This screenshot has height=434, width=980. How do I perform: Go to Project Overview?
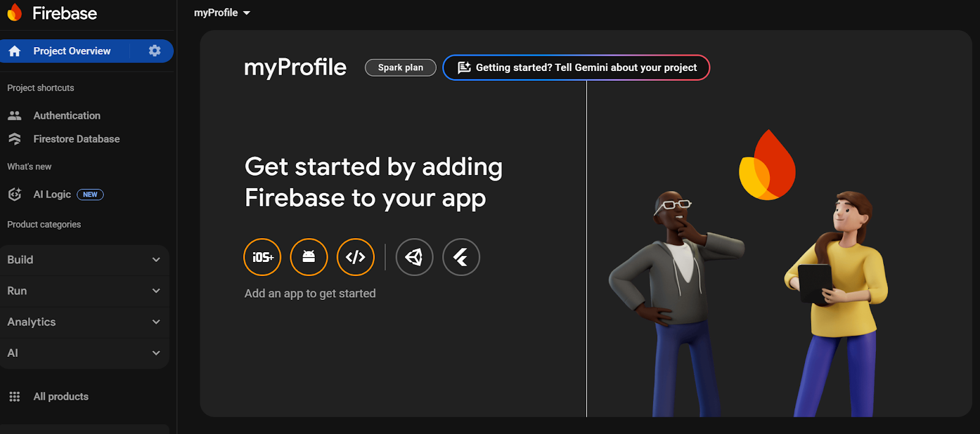tap(72, 51)
